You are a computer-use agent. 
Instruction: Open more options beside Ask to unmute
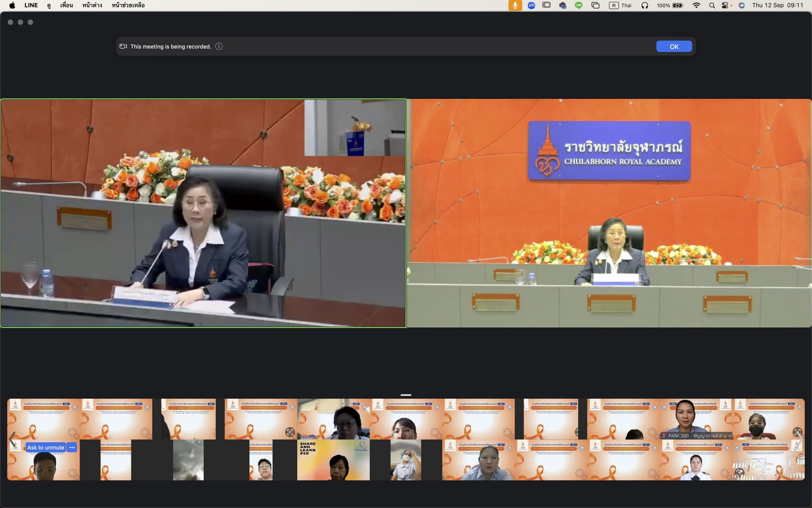[x=72, y=447]
